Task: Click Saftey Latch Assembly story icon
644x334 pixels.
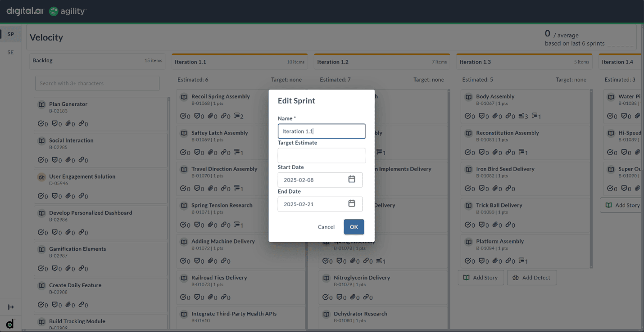Action: click(x=184, y=133)
